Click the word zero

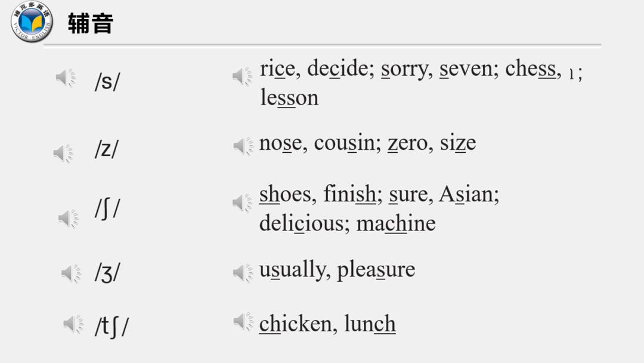point(408,143)
